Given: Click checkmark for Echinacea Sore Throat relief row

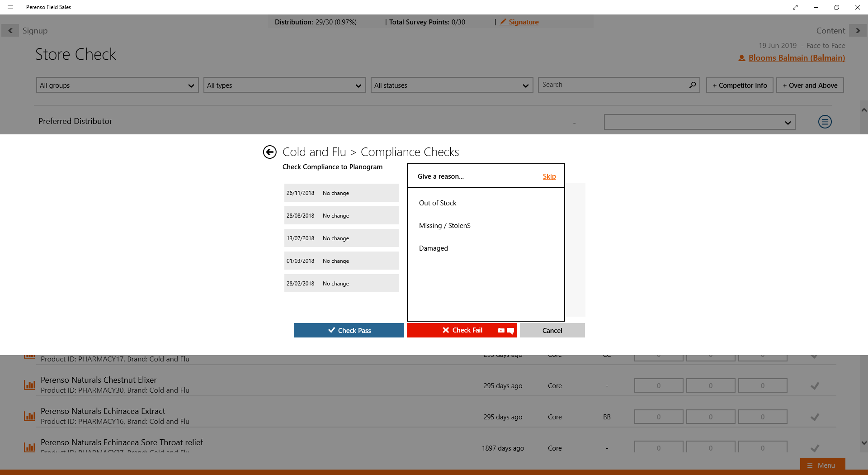Looking at the screenshot, I should coord(815,448).
